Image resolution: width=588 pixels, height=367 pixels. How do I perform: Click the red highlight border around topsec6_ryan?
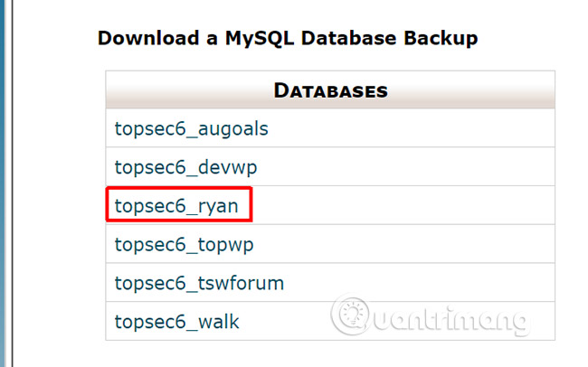[179, 187]
